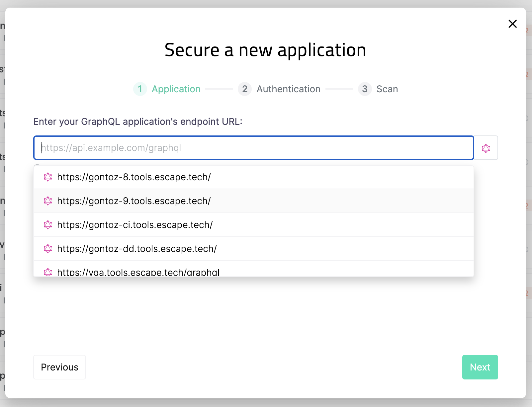Close the Secure a new application dialog
The width and height of the screenshot is (532, 407).
pos(513,24)
